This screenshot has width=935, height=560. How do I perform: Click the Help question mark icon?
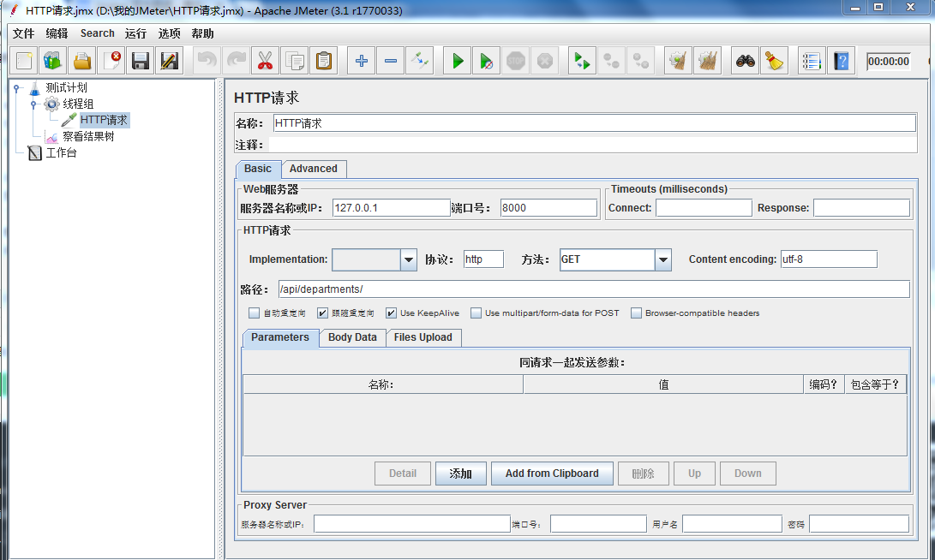point(842,61)
